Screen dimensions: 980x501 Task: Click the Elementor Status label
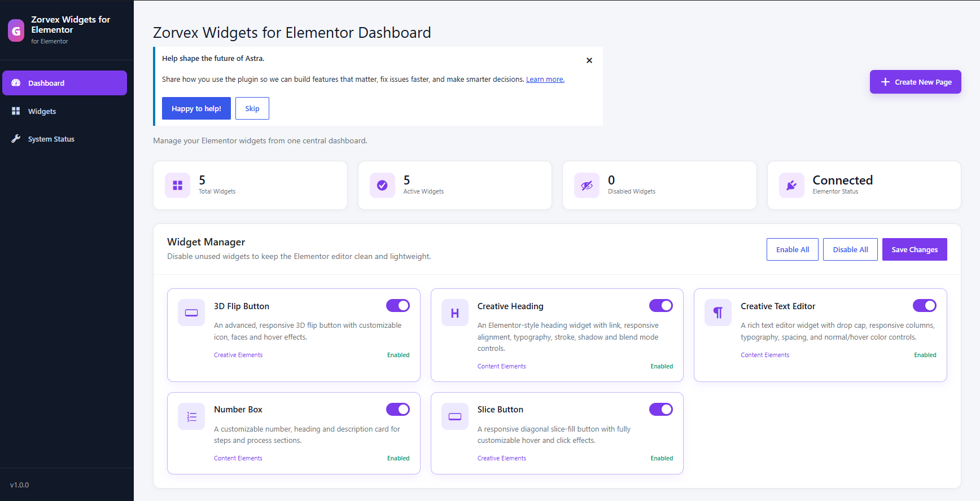coord(835,192)
